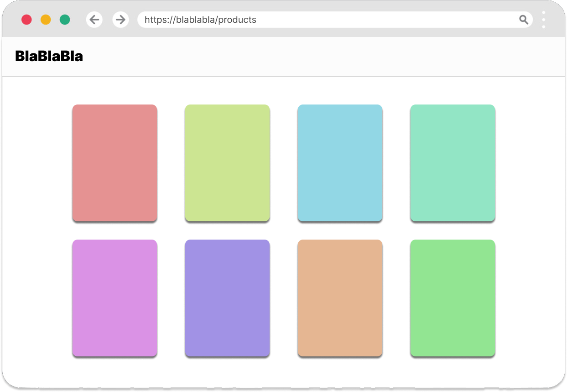The width and height of the screenshot is (567, 392).
Task: Open the pink-violet product card
Action: [114, 298]
